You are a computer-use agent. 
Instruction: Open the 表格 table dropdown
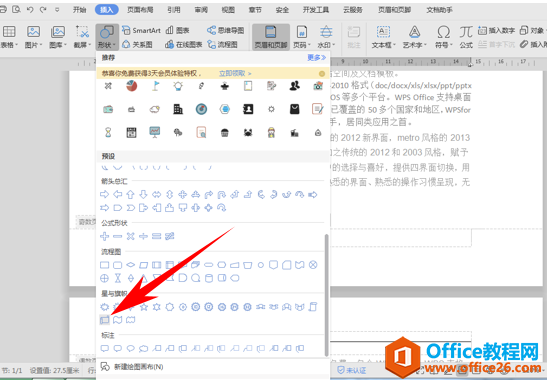9,37
